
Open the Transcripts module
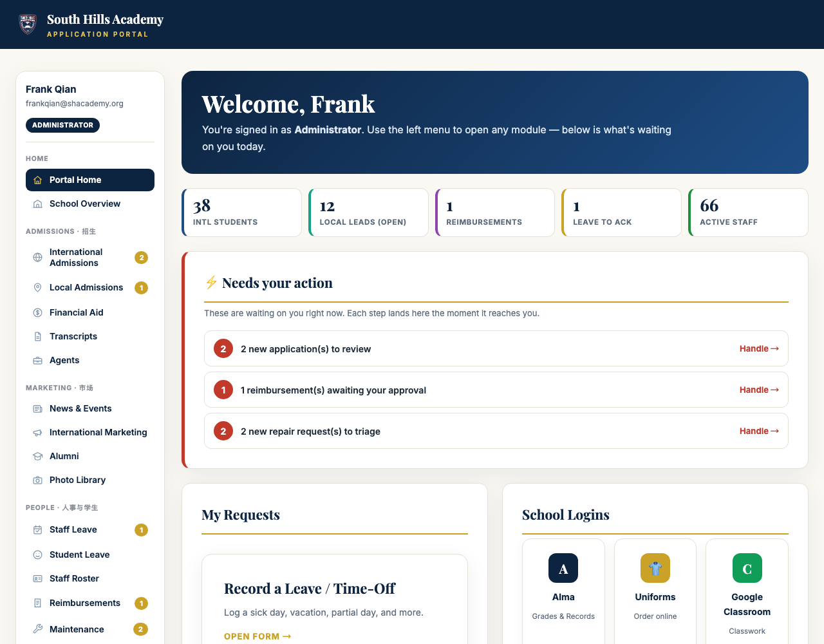[x=90, y=337]
